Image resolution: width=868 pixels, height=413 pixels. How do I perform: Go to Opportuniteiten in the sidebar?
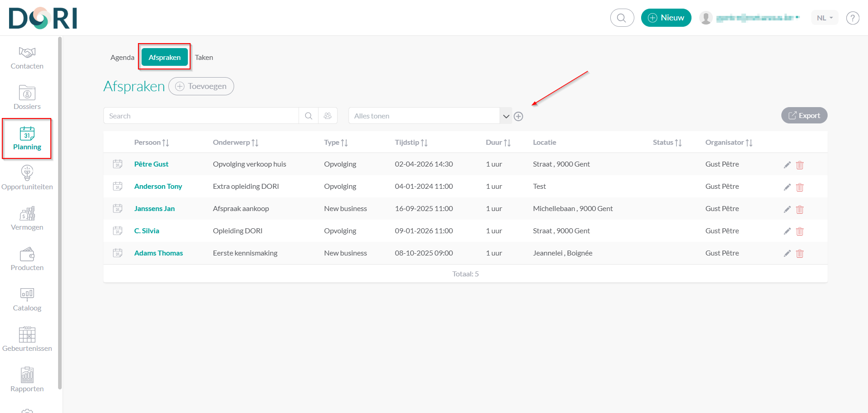[27, 178]
